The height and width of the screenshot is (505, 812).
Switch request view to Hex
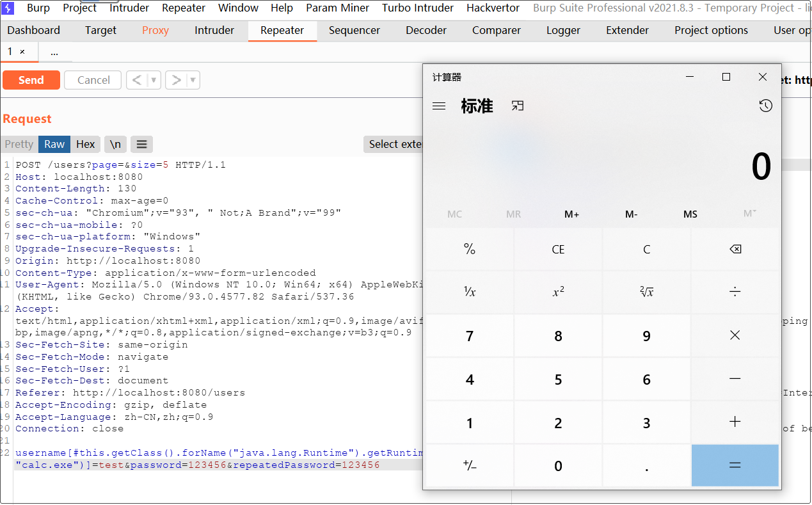[x=86, y=144]
